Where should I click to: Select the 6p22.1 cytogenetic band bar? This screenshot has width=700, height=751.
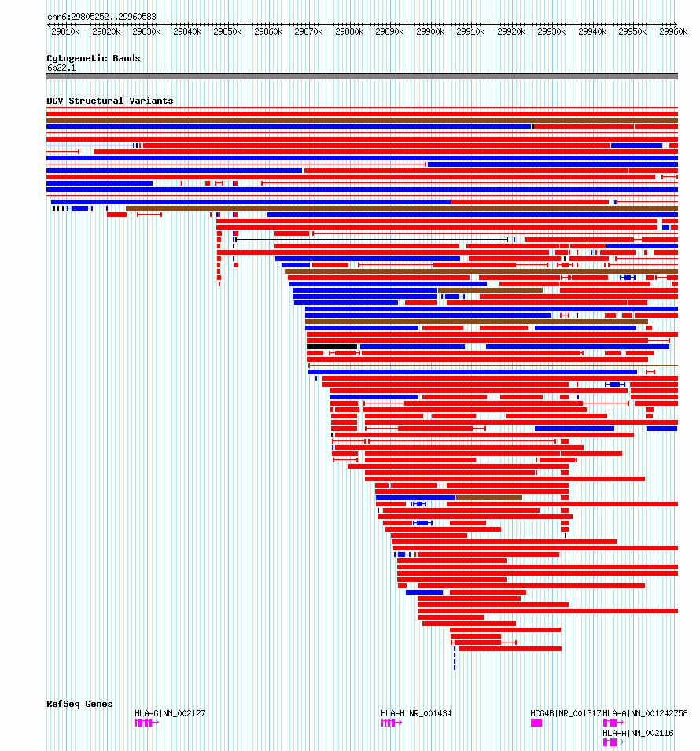363,76
